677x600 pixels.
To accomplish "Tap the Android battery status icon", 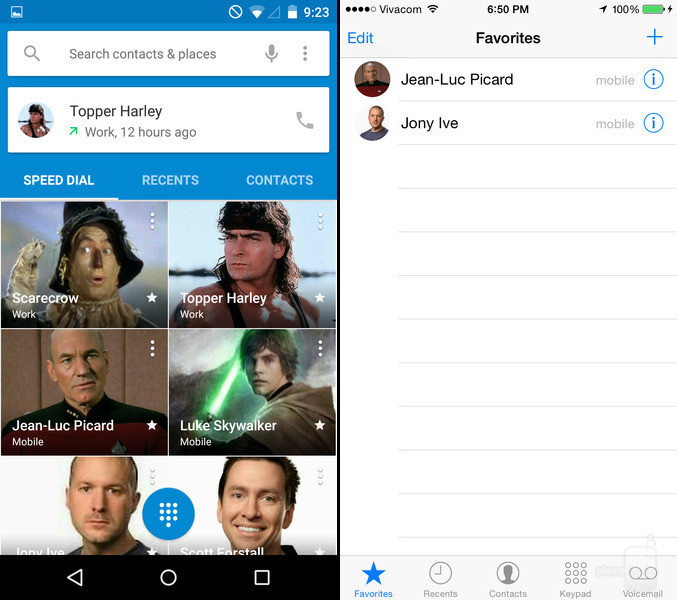I will click(x=292, y=12).
